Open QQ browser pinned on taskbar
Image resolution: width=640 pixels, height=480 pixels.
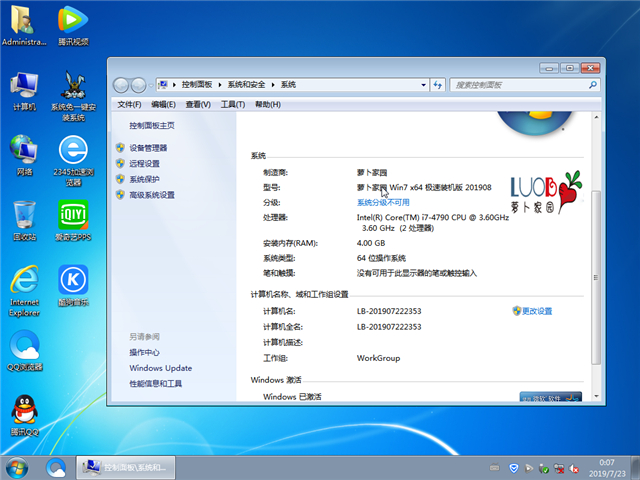click(x=56, y=468)
